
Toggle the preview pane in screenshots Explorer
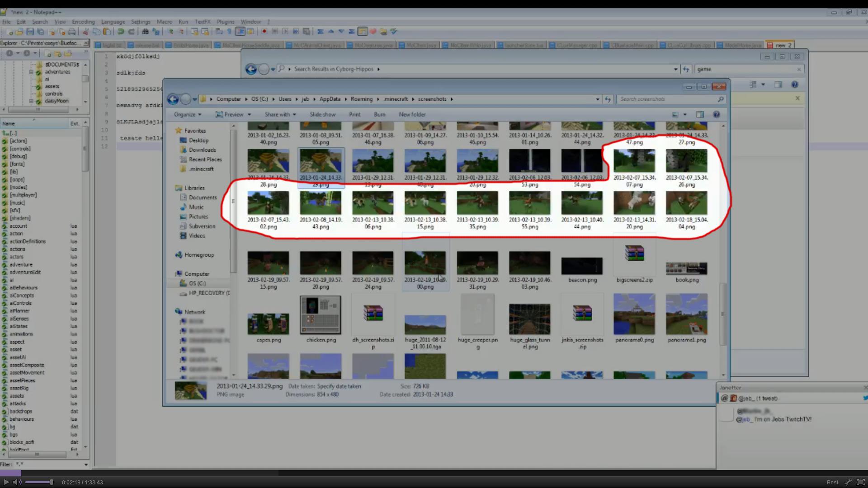tap(700, 114)
